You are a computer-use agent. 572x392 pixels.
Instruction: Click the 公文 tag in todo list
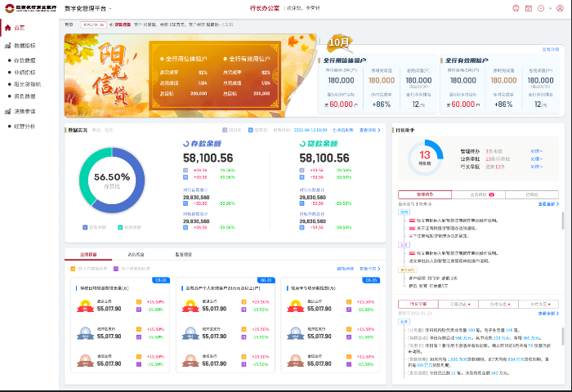point(404,245)
